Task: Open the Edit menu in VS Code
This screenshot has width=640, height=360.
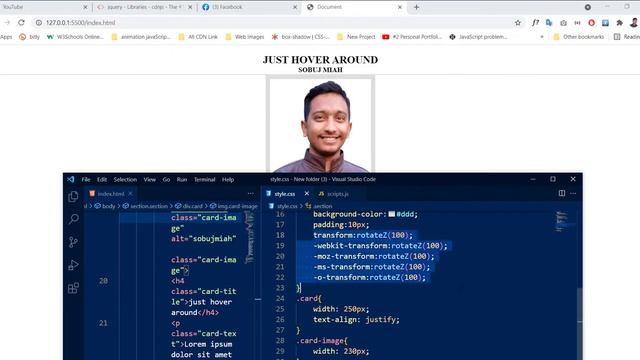Action: pyautogui.click(x=102, y=180)
